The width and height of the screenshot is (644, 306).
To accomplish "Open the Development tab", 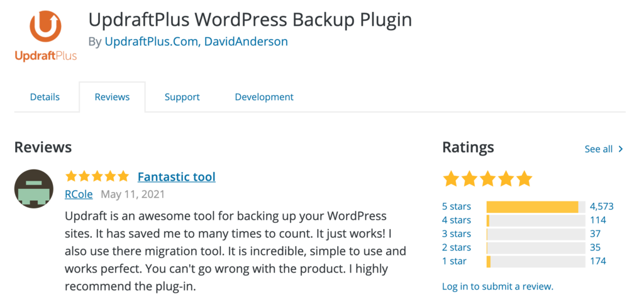I will coord(264,97).
